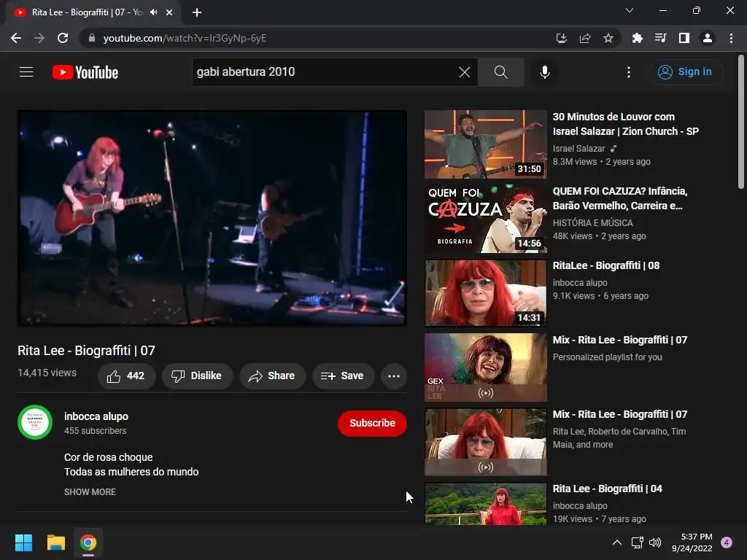Image resolution: width=747 pixels, height=560 pixels.
Task: Open more actions ellipsis under the video
Action: click(x=394, y=376)
